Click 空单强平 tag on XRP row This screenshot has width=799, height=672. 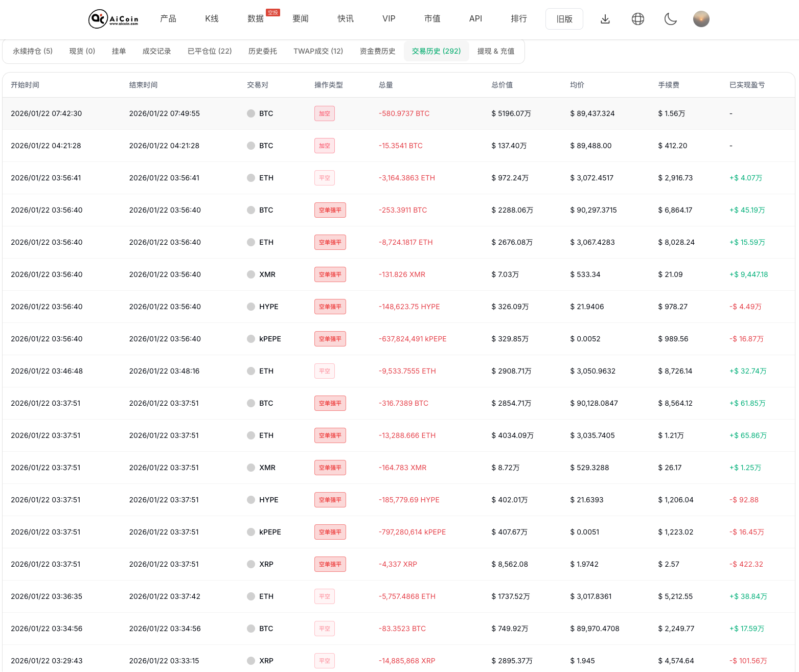tap(330, 564)
